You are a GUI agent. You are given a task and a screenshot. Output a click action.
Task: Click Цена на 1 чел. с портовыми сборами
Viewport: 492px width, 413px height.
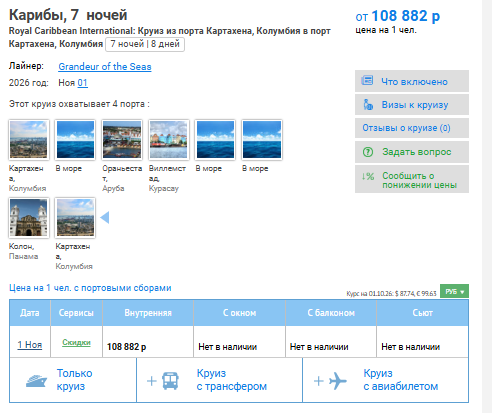[x=90, y=288]
